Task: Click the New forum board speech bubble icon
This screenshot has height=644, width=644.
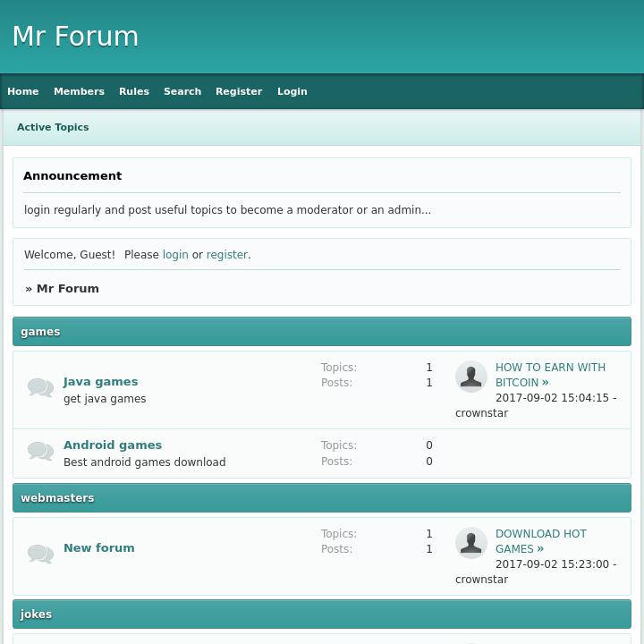Action: click(x=40, y=554)
